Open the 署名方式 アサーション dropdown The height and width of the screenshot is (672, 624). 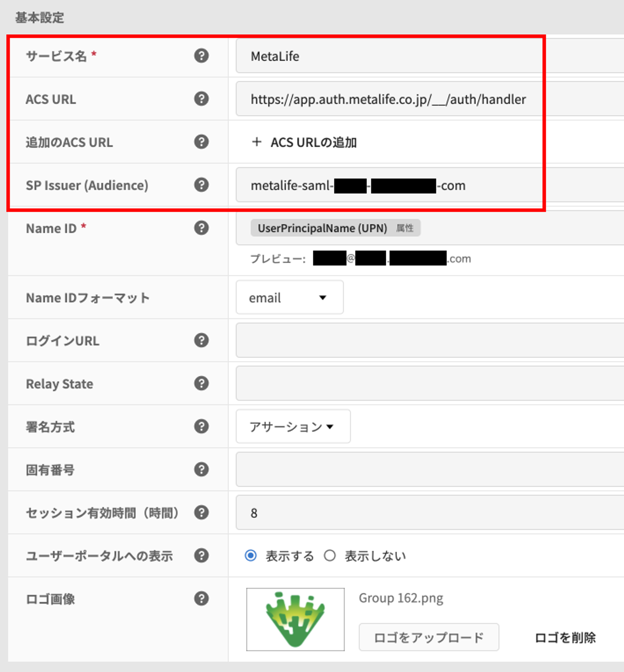pyautogui.click(x=293, y=426)
